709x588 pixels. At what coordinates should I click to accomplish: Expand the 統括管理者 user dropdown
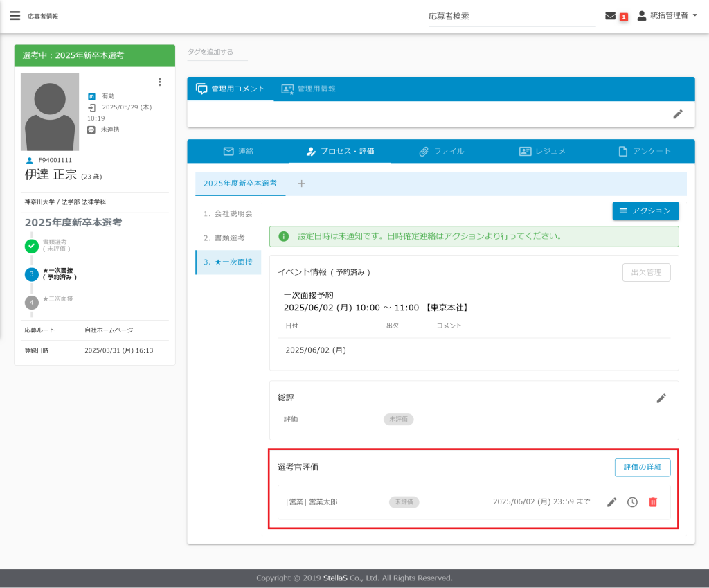pos(667,16)
